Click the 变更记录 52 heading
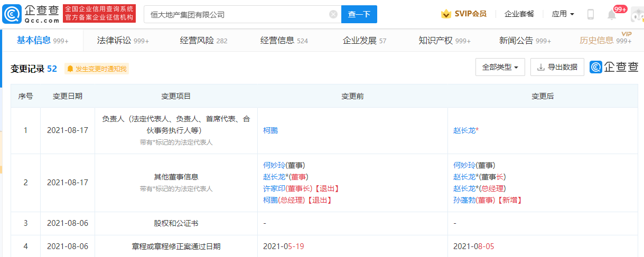 pos(34,69)
